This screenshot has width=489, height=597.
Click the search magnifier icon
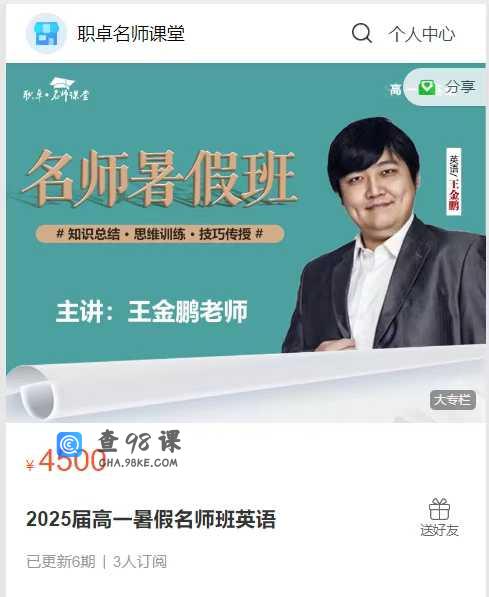pos(361,34)
